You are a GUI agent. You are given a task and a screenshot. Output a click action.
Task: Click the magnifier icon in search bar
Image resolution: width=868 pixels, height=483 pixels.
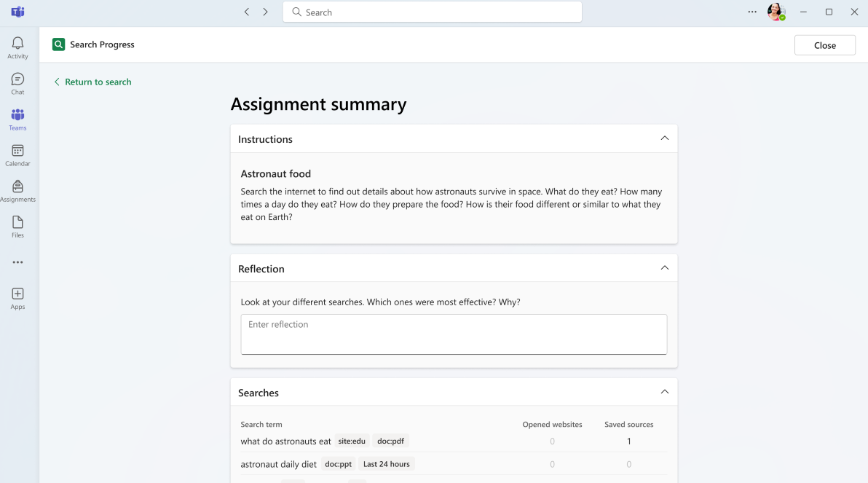[x=296, y=12]
